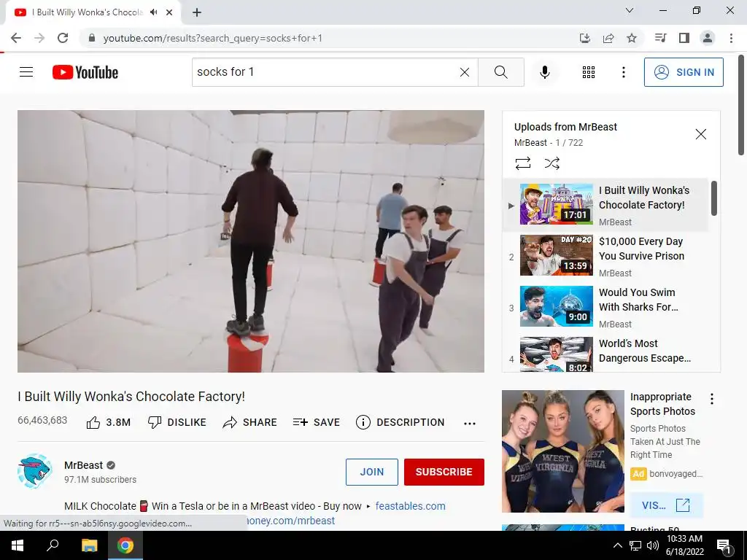
Task: Play 'World's Most Dangerous Escape…' video title
Action: click(x=645, y=351)
